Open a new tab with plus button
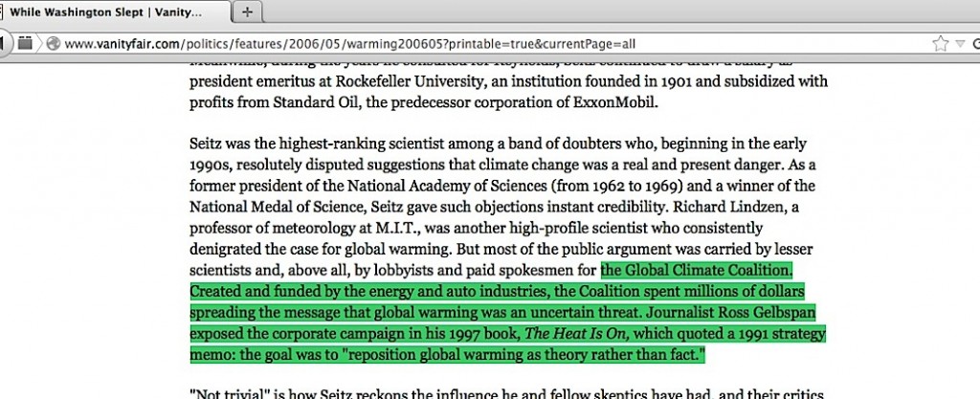 247,12
